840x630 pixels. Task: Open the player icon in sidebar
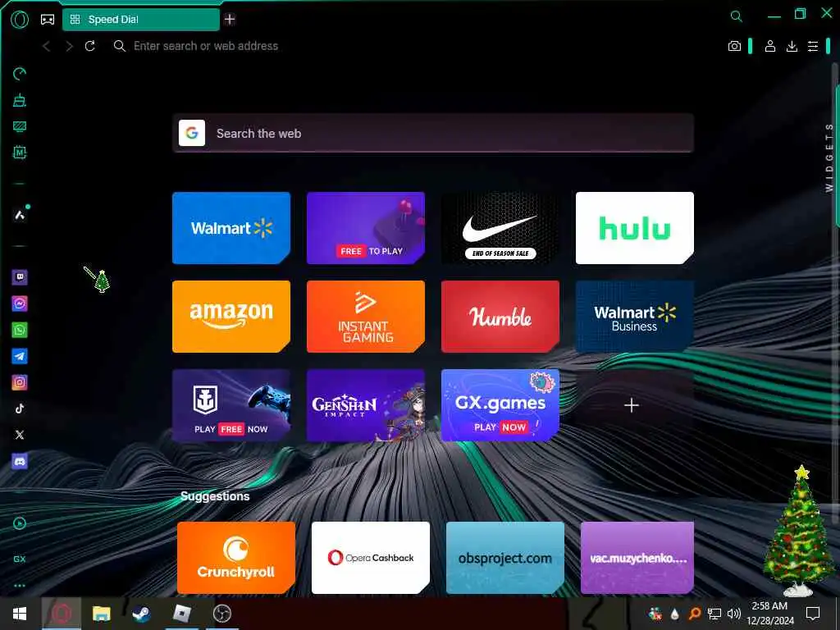tap(20, 523)
